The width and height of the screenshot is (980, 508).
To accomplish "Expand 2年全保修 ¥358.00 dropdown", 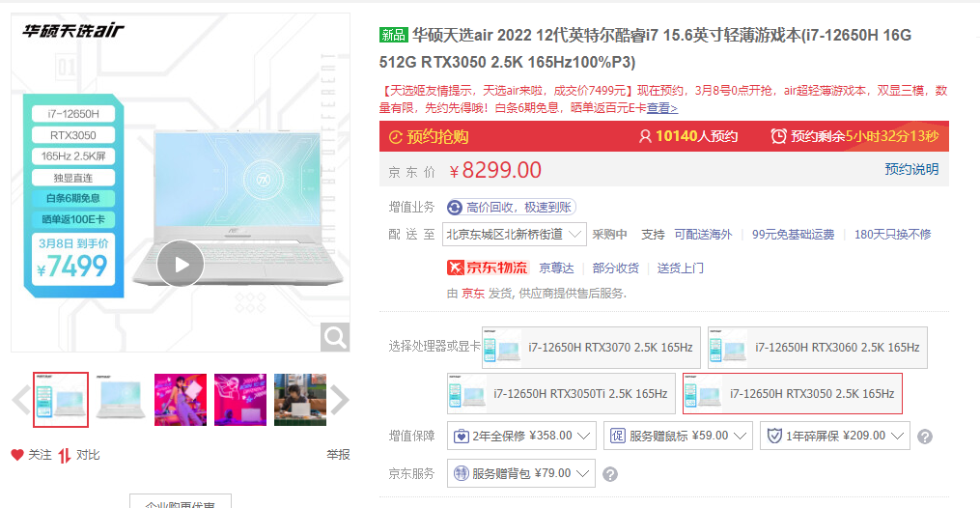I will point(521,436).
